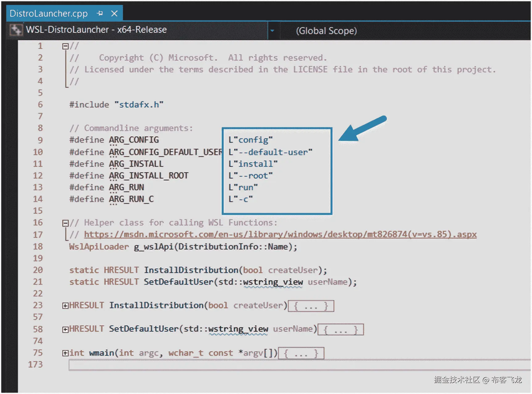Image resolution: width=532 pixels, height=394 pixels.
Task: Expand the InstallDistribution function at line 23
Action: pyautogui.click(x=65, y=306)
